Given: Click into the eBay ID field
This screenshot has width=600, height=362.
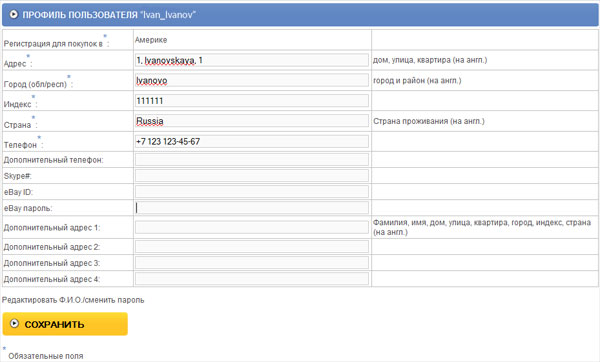Looking at the screenshot, I should click(252, 192).
